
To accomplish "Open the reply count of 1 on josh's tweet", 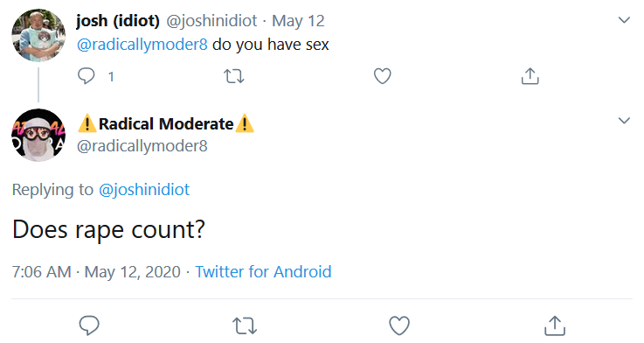I will [111, 76].
